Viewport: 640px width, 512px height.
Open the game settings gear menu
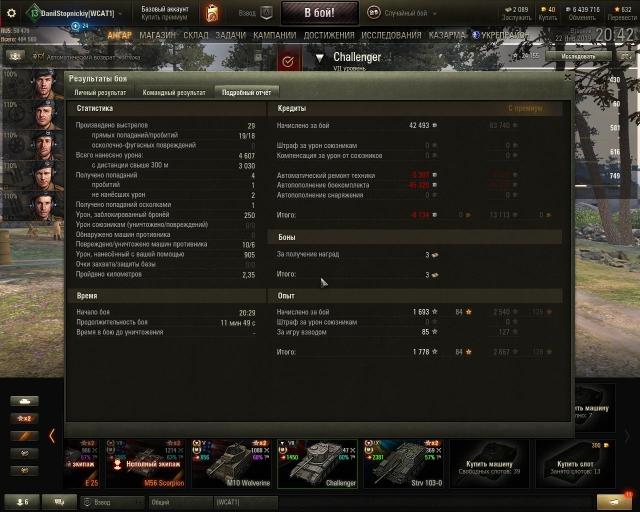pyautogui.click(x=11, y=13)
